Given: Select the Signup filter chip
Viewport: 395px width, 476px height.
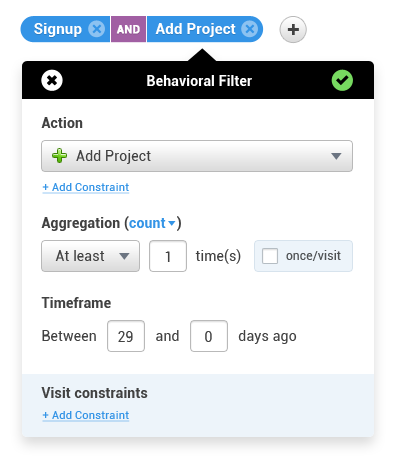Looking at the screenshot, I should [58, 29].
